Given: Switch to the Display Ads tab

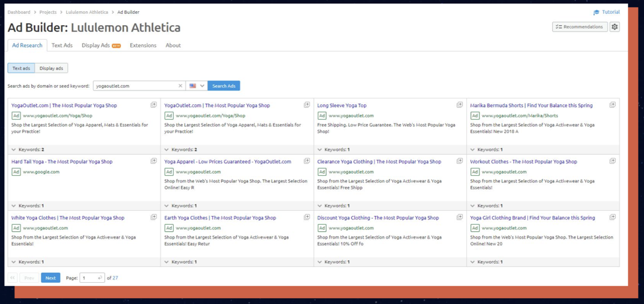Looking at the screenshot, I should (x=101, y=45).
